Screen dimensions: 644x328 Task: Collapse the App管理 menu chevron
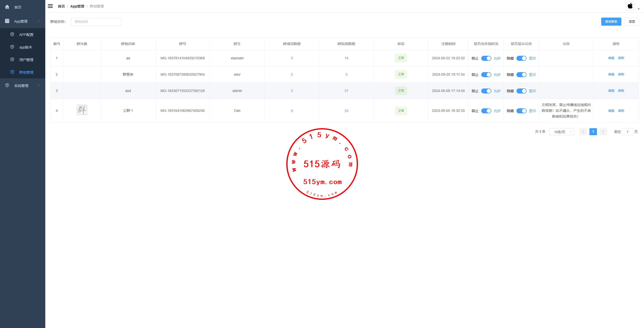tap(39, 21)
